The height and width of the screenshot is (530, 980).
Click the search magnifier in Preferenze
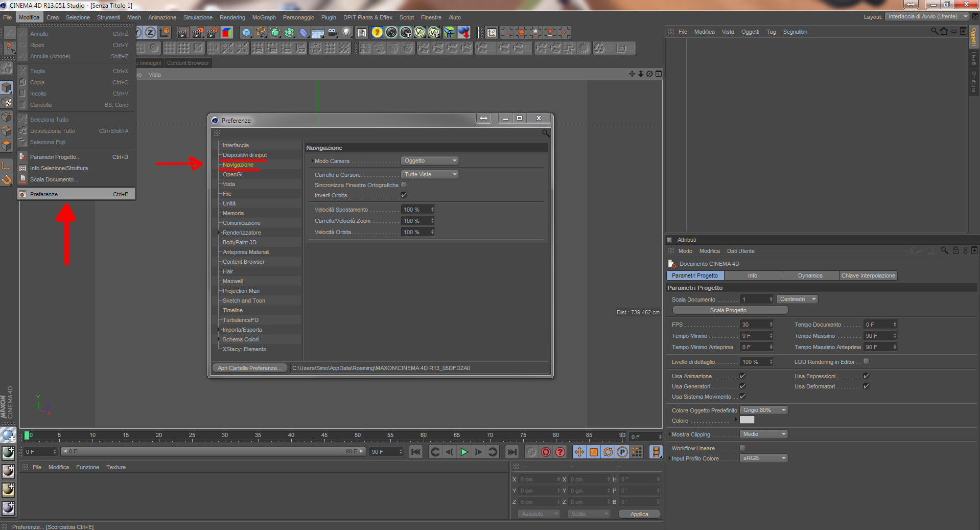[x=546, y=133]
